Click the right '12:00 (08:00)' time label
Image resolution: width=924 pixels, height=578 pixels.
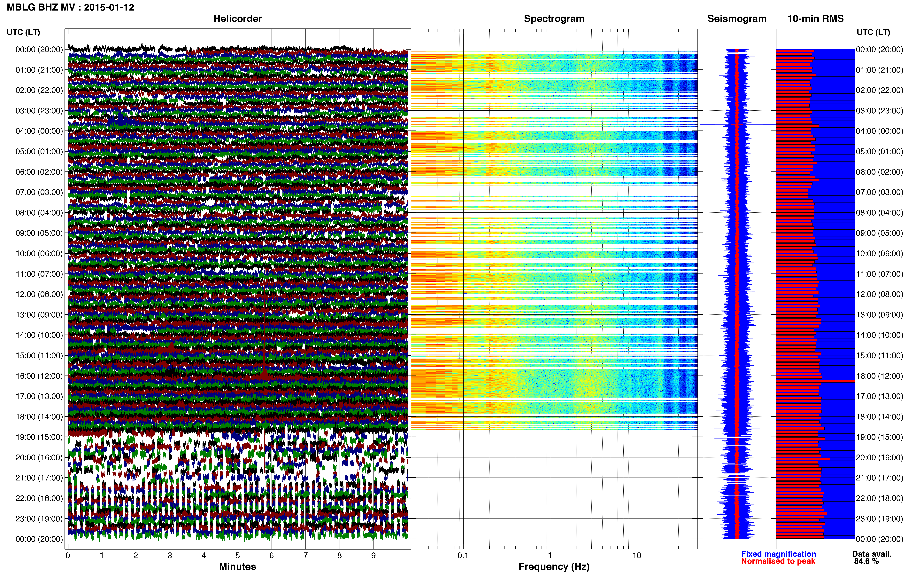point(880,294)
